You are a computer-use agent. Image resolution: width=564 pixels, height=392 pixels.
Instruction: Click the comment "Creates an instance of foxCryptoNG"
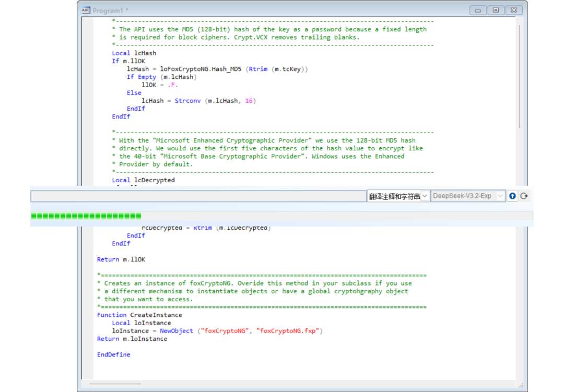tap(254, 283)
